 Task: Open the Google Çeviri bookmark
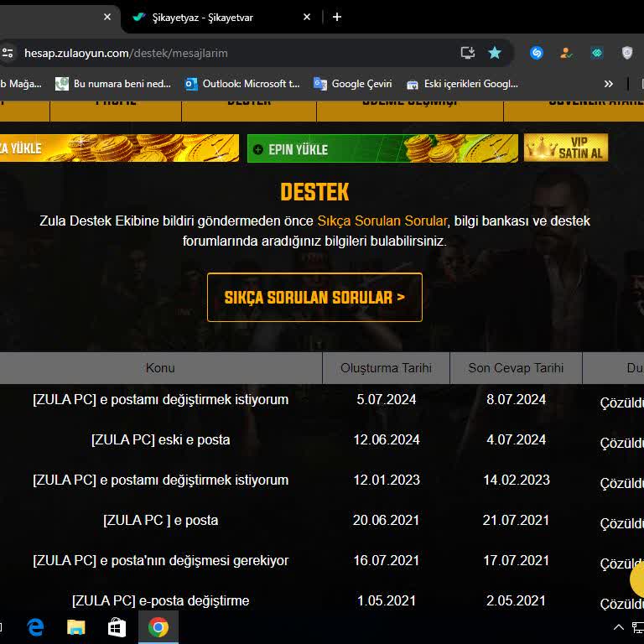353,84
